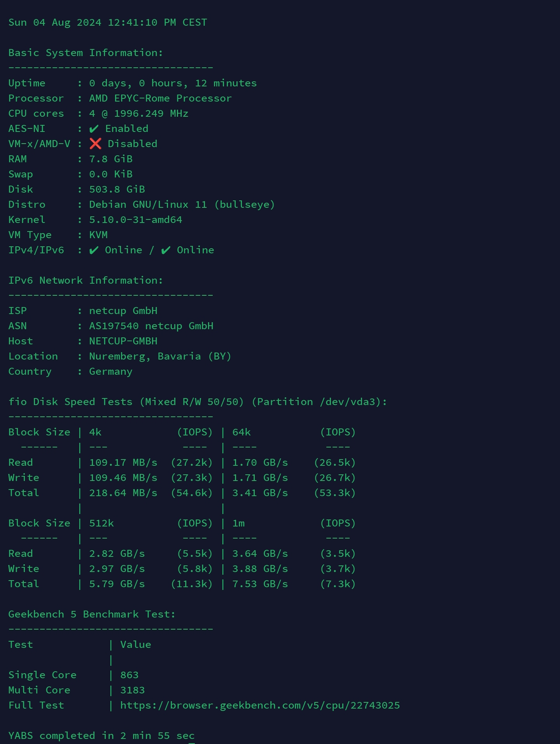560x744 pixels.
Task: Click the 64k write speed '1.71 GB/s'
Action: (260, 478)
